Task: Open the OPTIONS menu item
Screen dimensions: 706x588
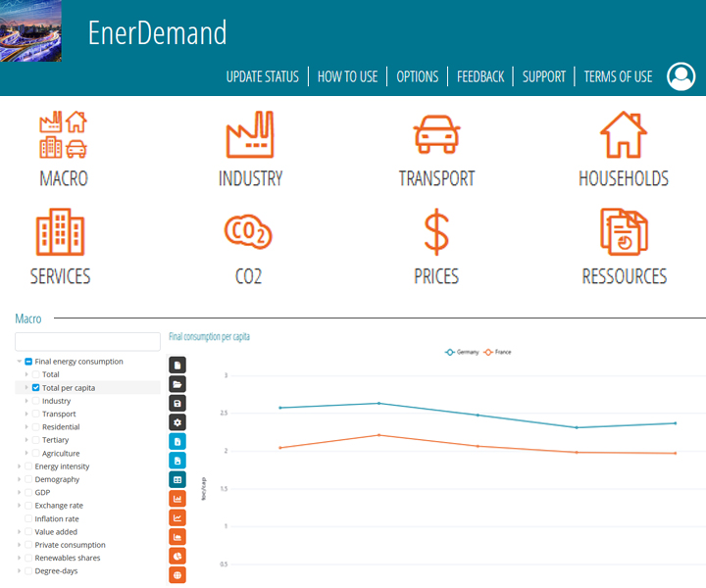Action: click(x=417, y=76)
